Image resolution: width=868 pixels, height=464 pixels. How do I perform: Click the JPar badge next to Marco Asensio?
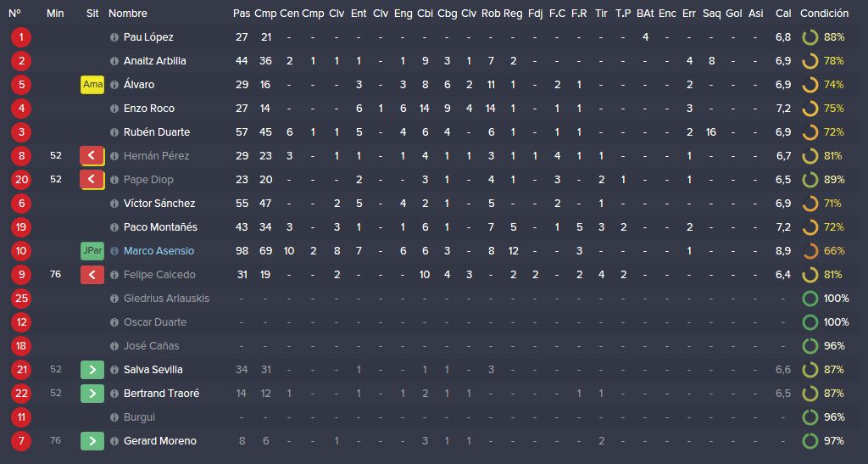click(92, 251)
